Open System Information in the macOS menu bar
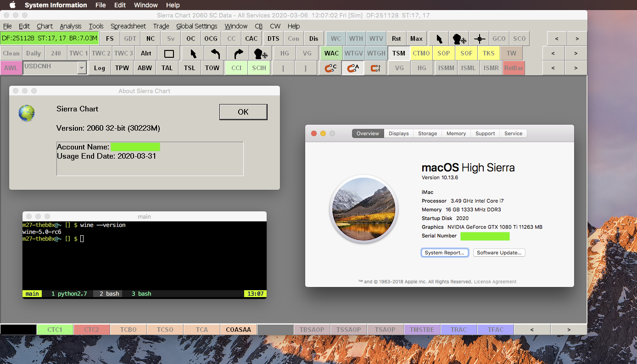Viewport: 637px width, 364px height. 56,5
